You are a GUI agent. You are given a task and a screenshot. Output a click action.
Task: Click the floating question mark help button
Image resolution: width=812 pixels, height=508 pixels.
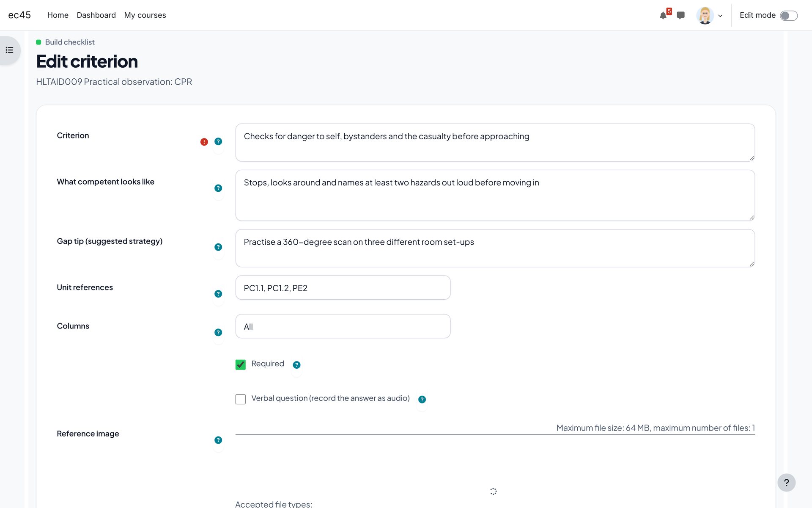pos(786,483)
